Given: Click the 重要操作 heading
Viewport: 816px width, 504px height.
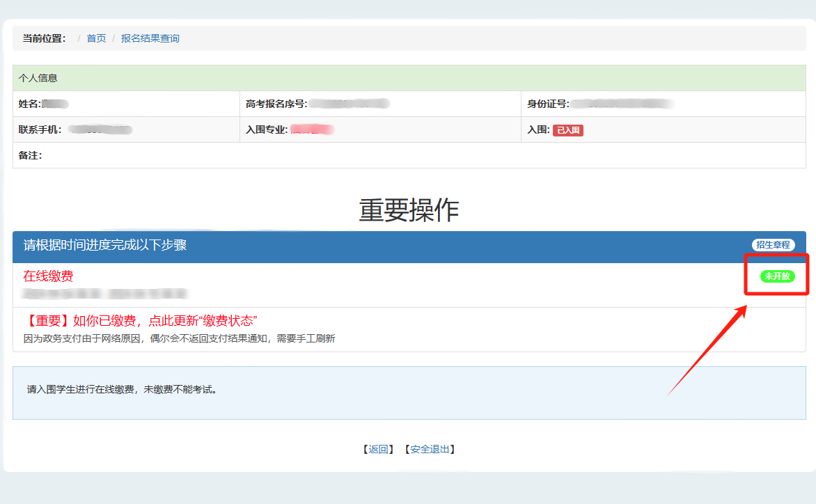Looking at the screenshot, I should [409, 210].
